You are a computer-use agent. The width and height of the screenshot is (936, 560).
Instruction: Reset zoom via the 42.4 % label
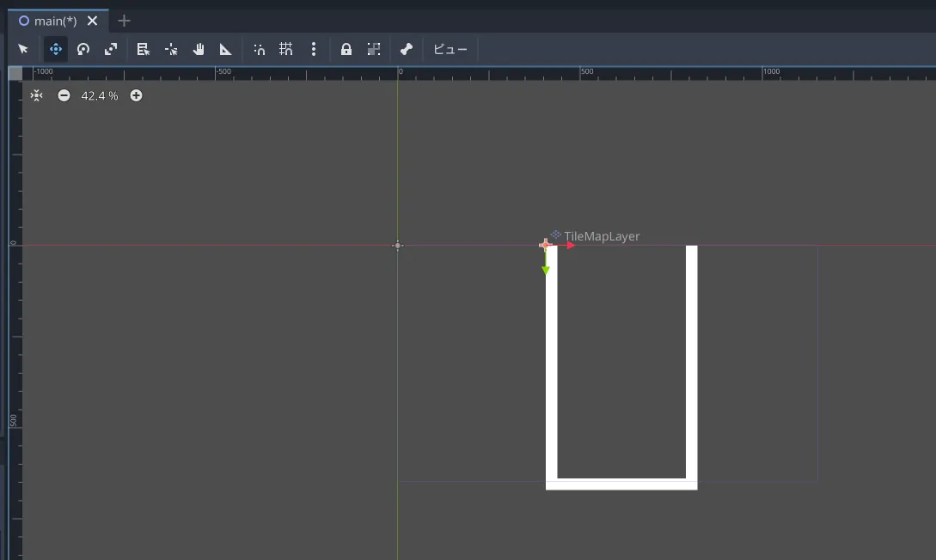coord(100,95)
